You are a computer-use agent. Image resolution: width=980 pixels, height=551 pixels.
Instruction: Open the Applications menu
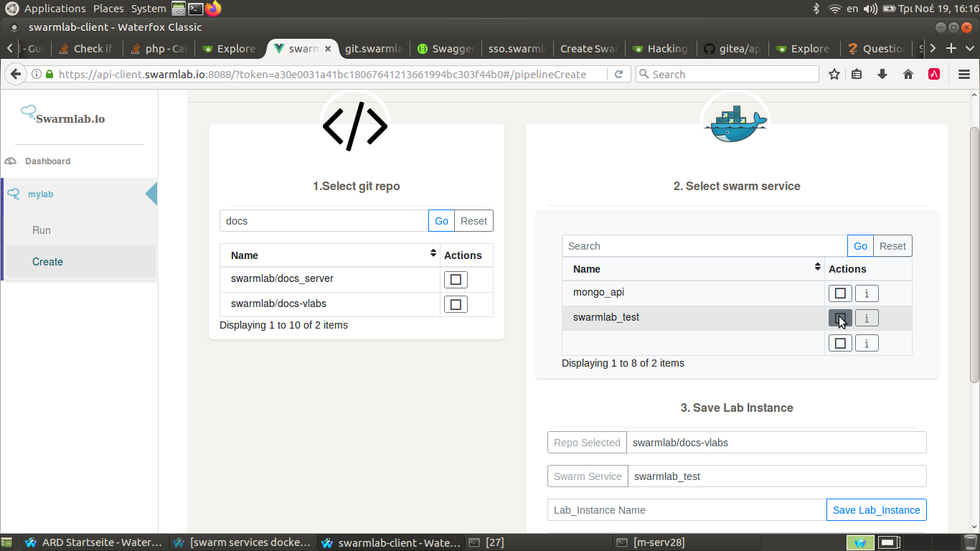55,9
